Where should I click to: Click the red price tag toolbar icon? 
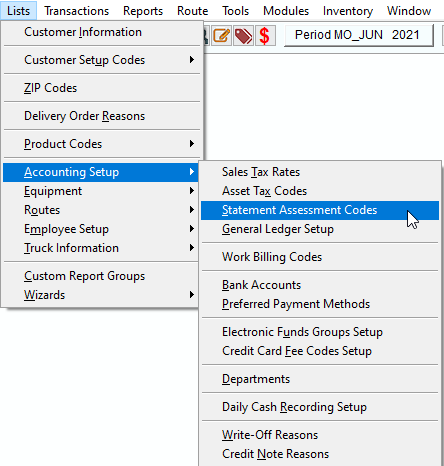244,36
